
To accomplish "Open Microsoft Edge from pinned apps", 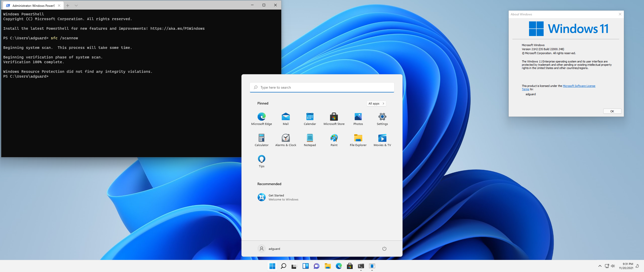I will [261, 119].
